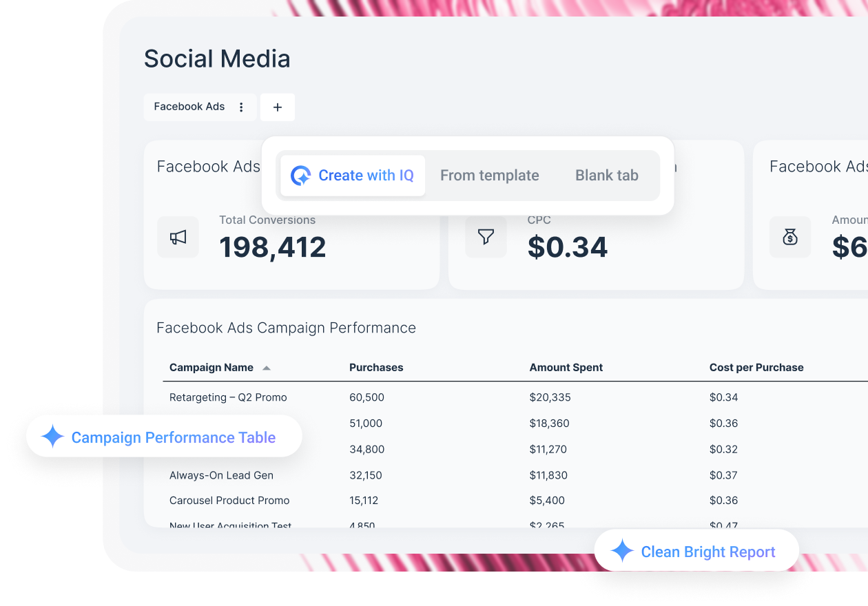Viewport: 868px width, 606px height.
Task: Click the 15,112 purchases cell
Action: pyautogui.click(x=364, y=501)
